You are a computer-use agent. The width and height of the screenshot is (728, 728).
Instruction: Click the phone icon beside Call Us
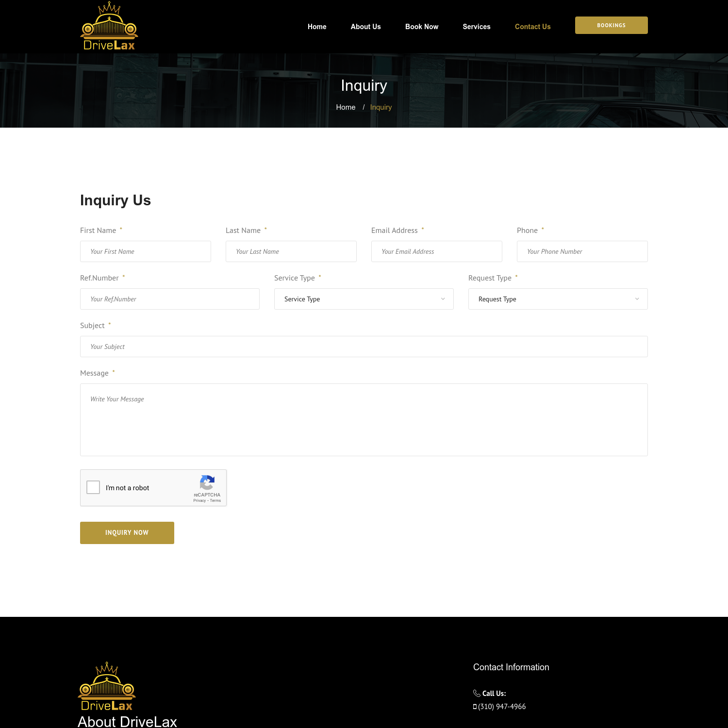click(477, 693)
